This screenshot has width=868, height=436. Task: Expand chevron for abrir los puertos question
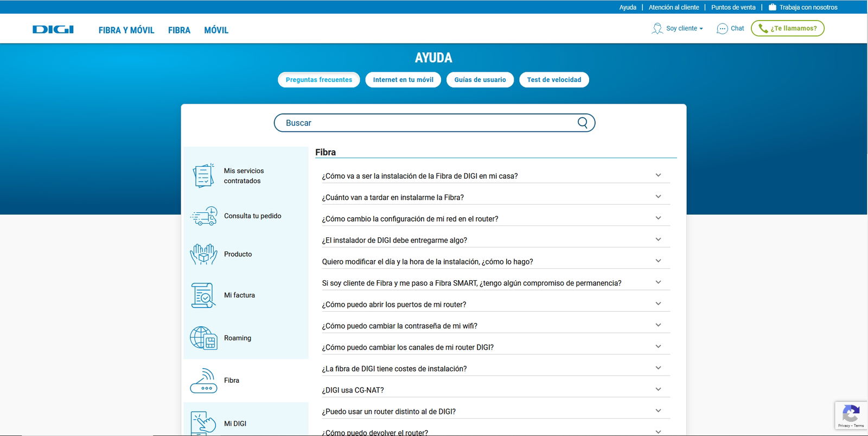point(658,304)
